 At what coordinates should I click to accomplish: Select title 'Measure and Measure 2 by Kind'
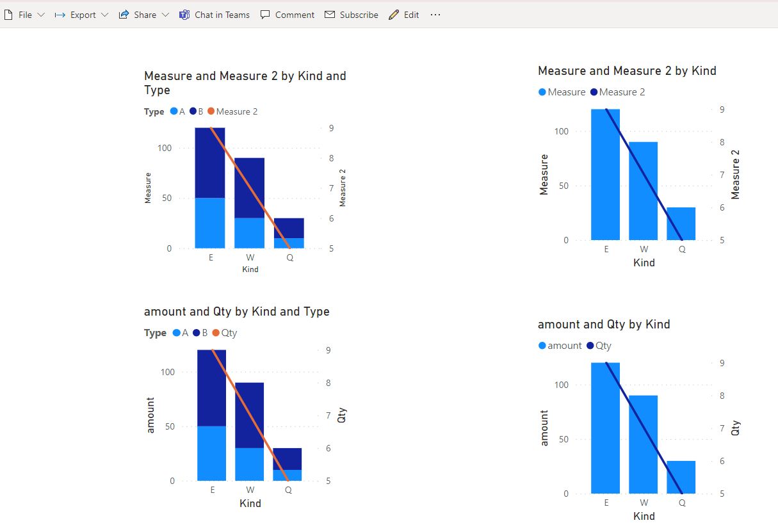[x=627, y=70]
